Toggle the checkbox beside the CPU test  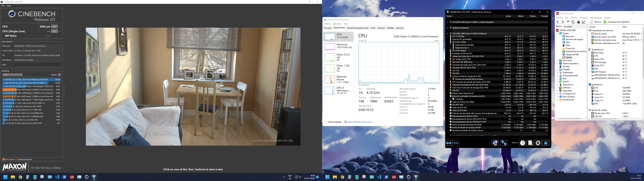pos(60,26)
